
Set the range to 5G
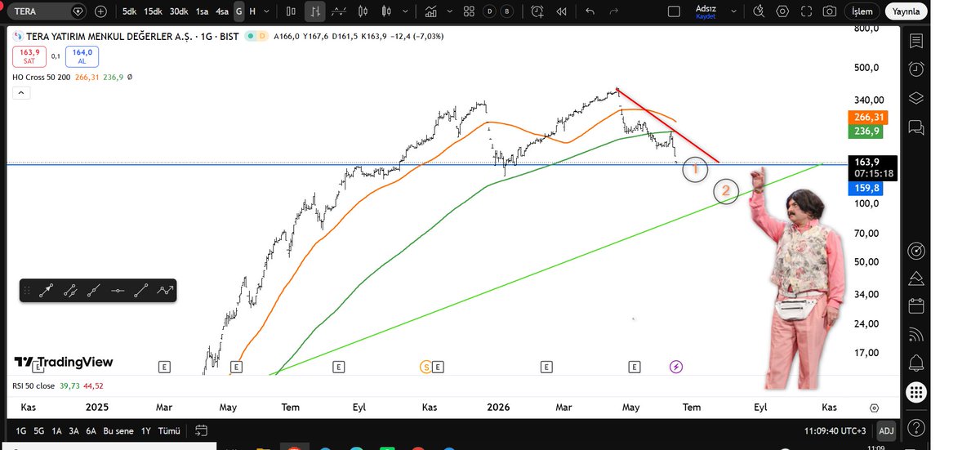tap(39, 430)
